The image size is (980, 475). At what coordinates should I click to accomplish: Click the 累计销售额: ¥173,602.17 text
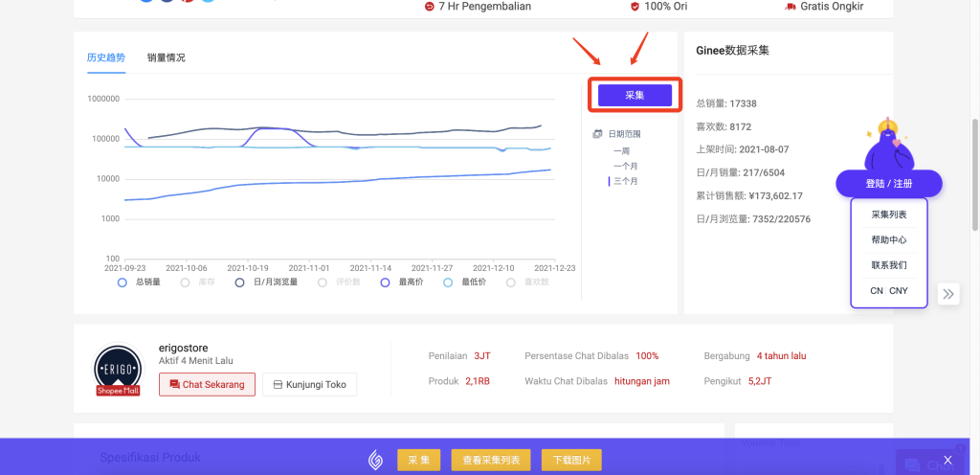pos(750,195)
